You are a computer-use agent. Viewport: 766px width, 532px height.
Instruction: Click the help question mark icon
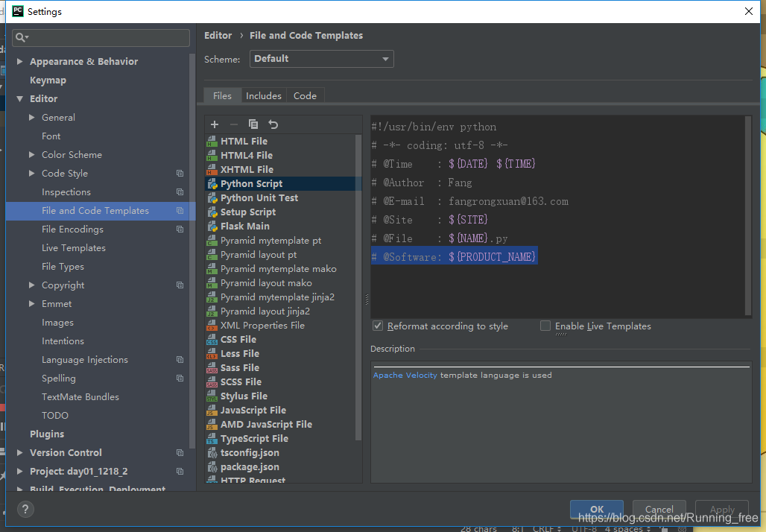pyautogui.click(x=25, y=510)
